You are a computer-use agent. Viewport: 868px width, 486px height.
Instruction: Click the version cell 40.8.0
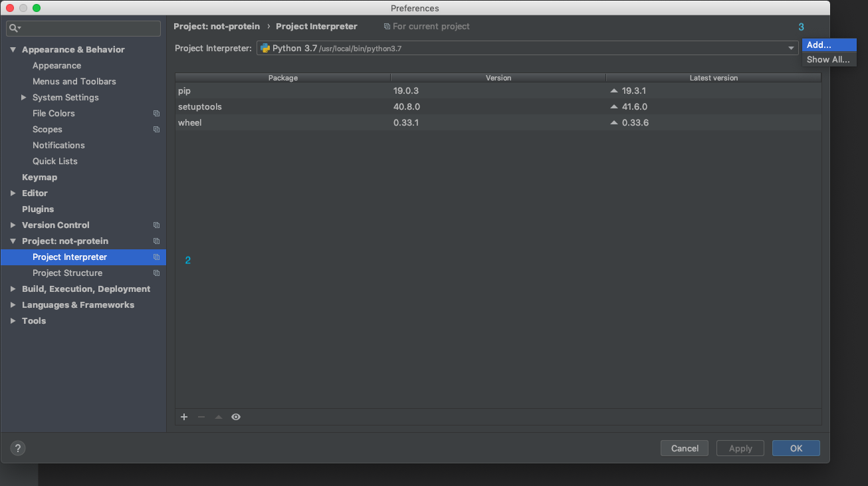(x=407, y=106)
